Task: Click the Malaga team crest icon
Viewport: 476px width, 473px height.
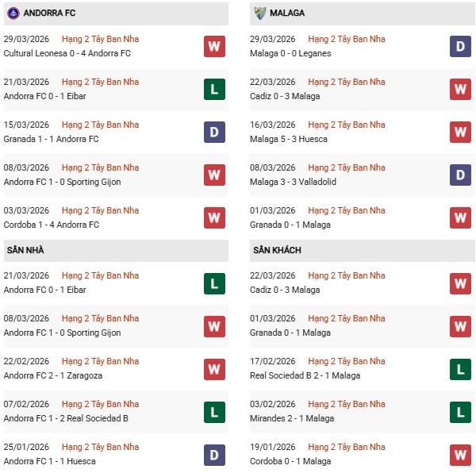Action: point(260,13)
